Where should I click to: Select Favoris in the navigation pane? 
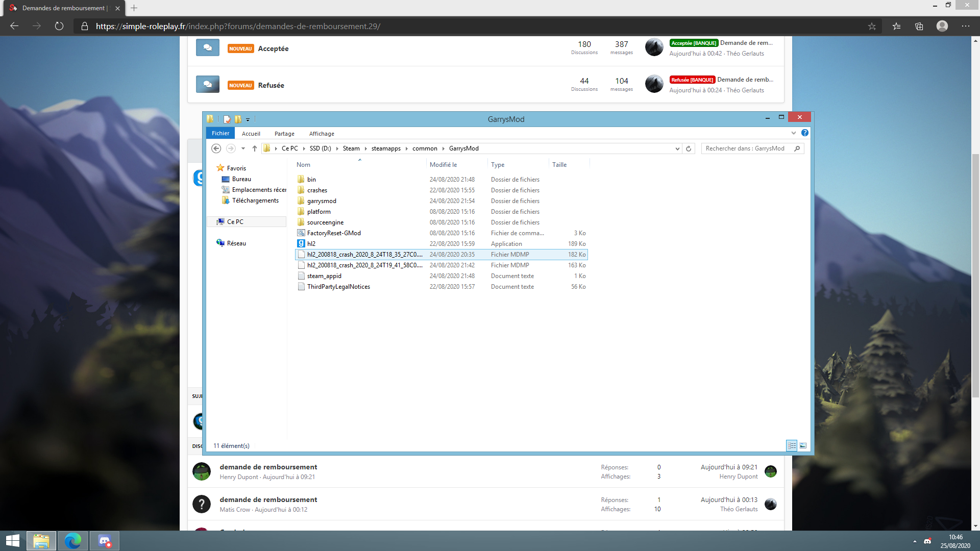click(x=236, y=168)
